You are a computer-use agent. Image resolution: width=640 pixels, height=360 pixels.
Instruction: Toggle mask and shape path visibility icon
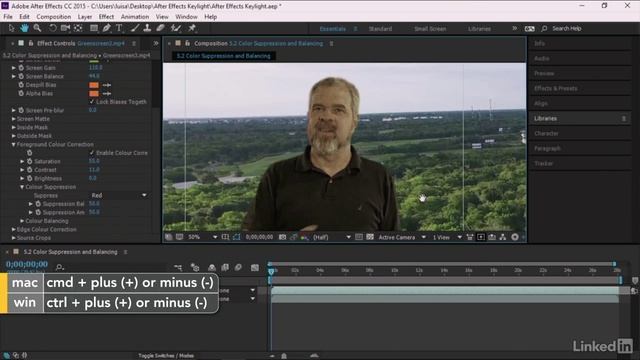(x=237, y=237)
